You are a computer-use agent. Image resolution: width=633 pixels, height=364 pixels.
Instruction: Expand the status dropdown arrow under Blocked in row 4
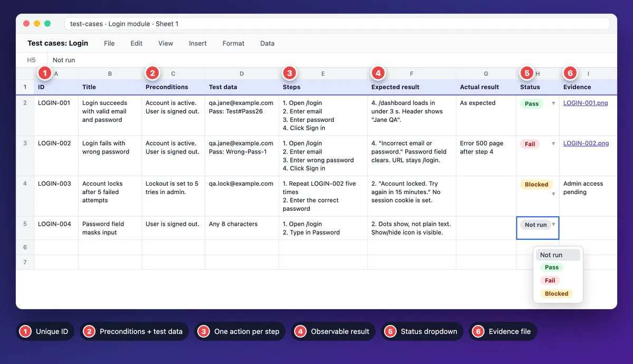coord(553,194)
